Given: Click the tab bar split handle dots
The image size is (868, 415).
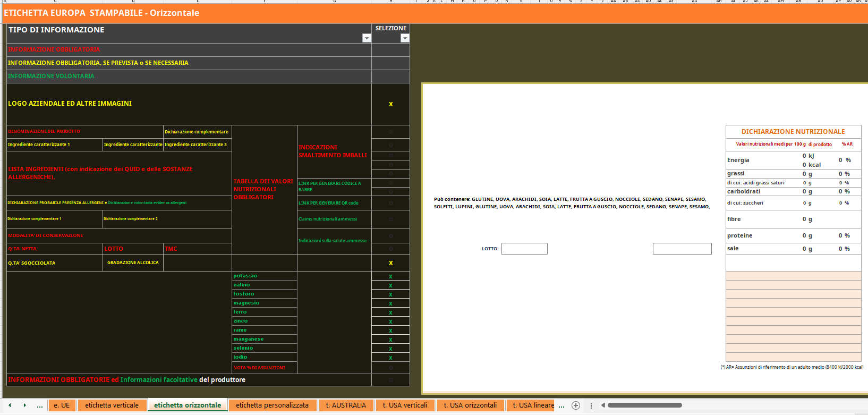Looking at the screenshot, I should coord(591,405).
